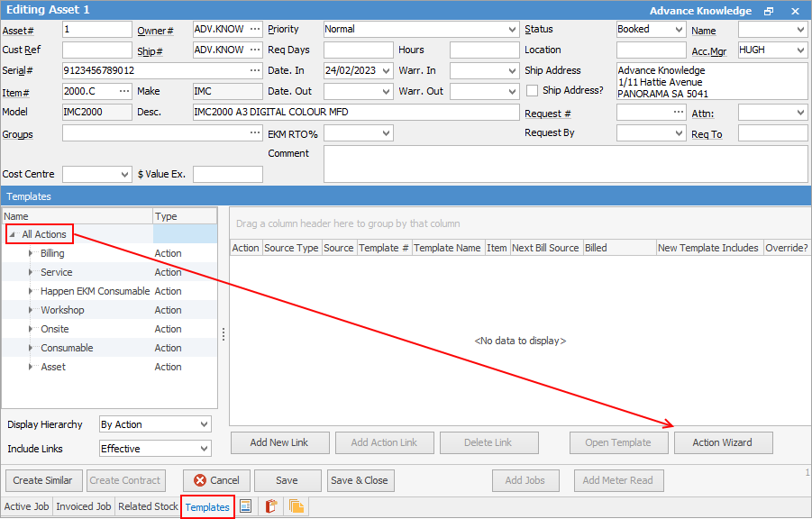Screen dimensions: 812x519
Task: Open the Owner# lookup ellipsis button
Action: [255, 30]
